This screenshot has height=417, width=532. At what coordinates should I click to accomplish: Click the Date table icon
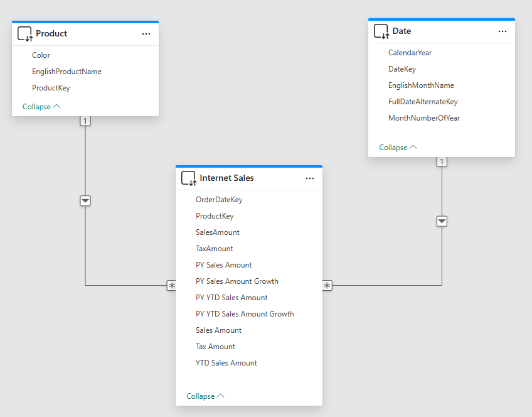point(381,31)
